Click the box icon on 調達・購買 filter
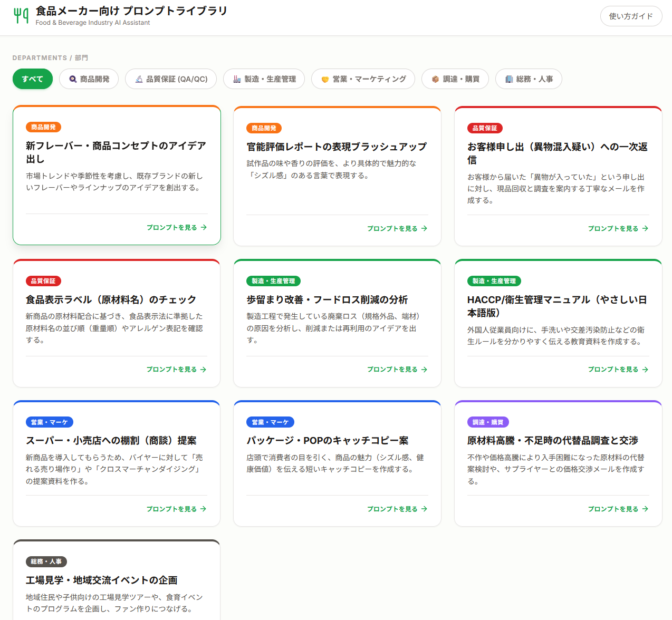The height and width of the screenshot is (620, 672). pyautogui.click(x=435, y=79)
